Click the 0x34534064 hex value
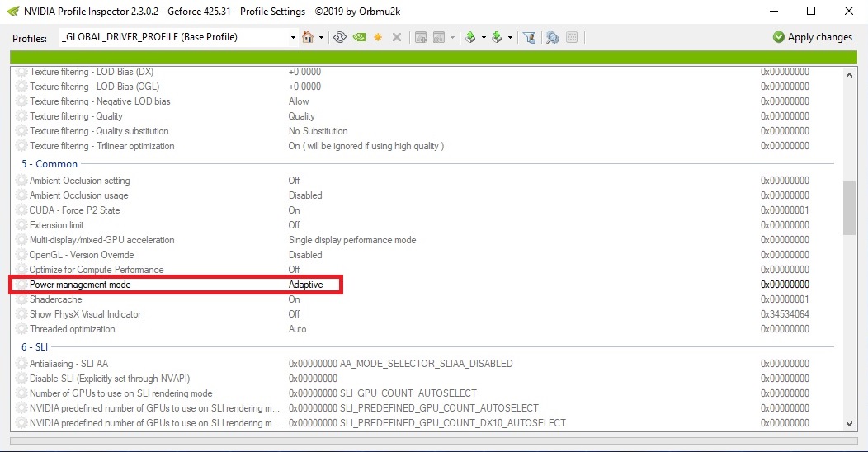The height and width of the screenshot is (452, 868). point(785,314)
